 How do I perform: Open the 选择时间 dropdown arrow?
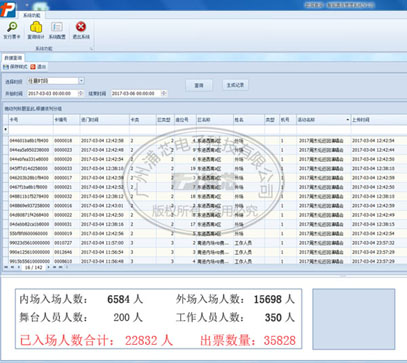(81, 81)
